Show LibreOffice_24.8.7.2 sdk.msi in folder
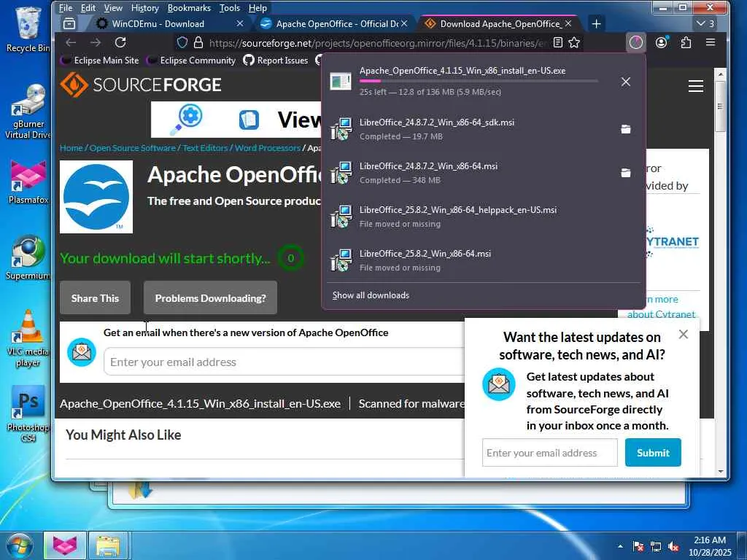Image resolution: width=747 pixels, height=560 pixels. click(x=626, y=129)
